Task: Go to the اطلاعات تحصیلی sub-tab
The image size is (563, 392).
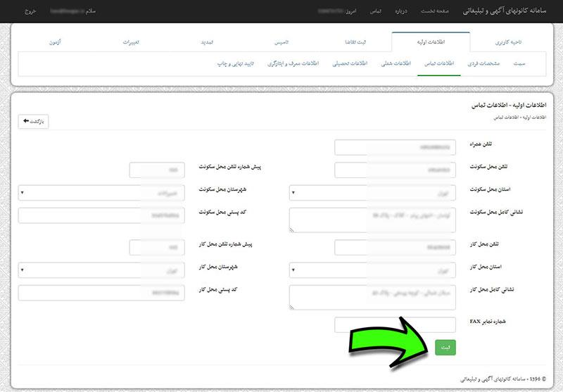Action: click(x=350, y=63)
